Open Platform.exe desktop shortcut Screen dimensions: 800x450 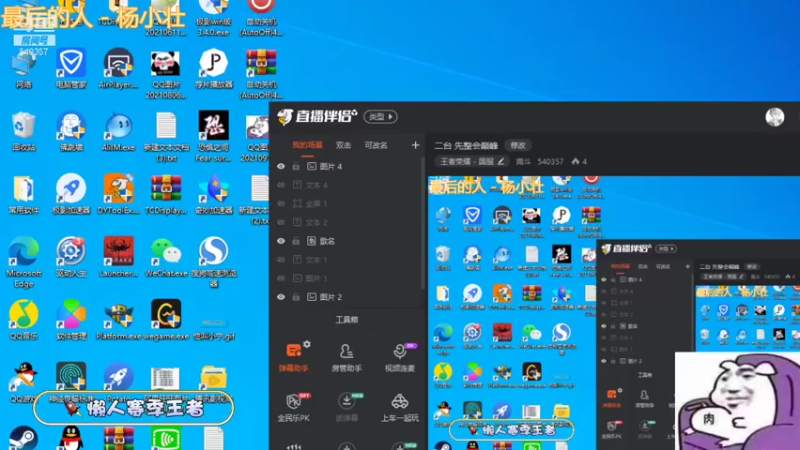pos(118,320)
